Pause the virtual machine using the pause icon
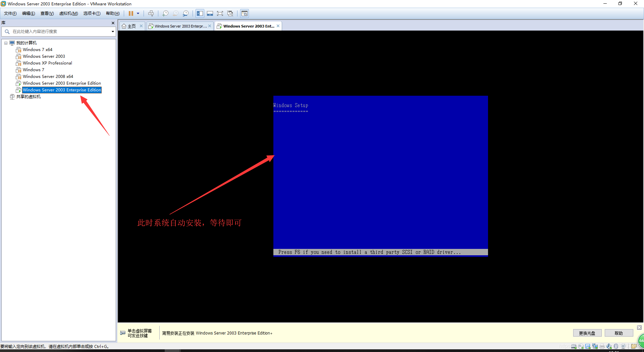Image resolution: width=644 pixels, height=352 pixels. pyautogui.click(x=131, y=13)
